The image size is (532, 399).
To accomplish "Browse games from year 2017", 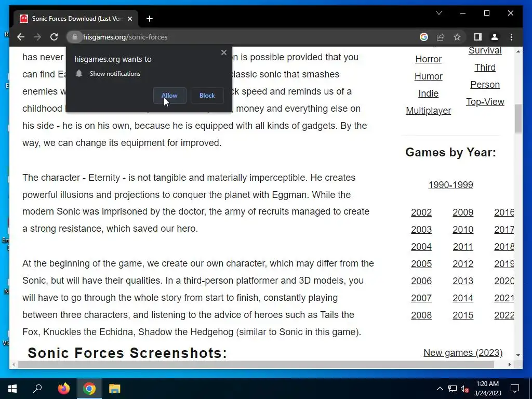I will point(504,230).
